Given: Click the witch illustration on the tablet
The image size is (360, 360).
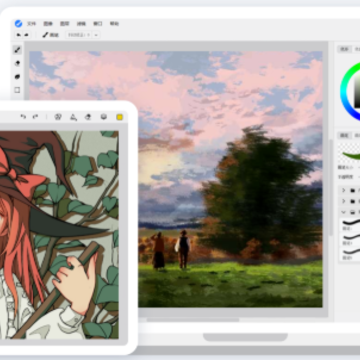Looking at the screenshot, I should pos(59,235).
